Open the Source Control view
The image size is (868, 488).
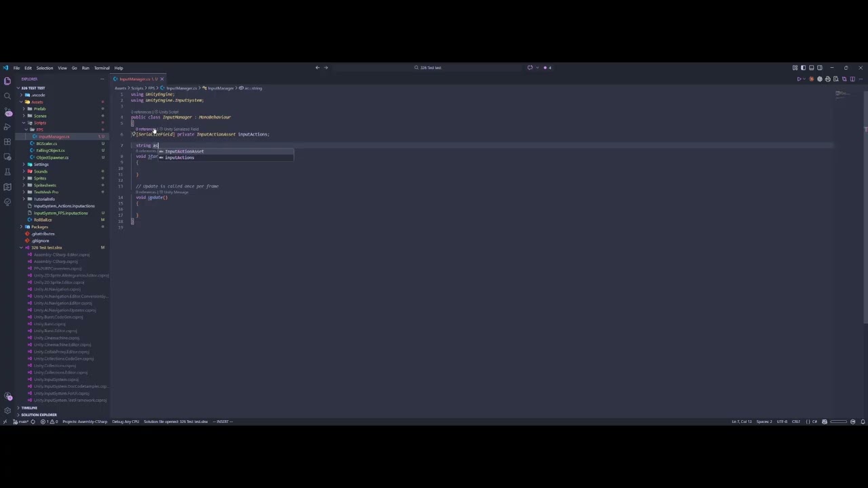pos(7,112)
